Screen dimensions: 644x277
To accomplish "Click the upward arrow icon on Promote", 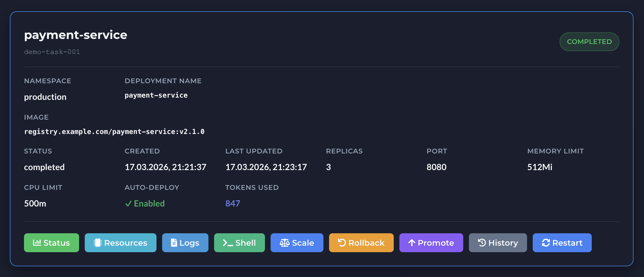I will [x=412, y=242].
